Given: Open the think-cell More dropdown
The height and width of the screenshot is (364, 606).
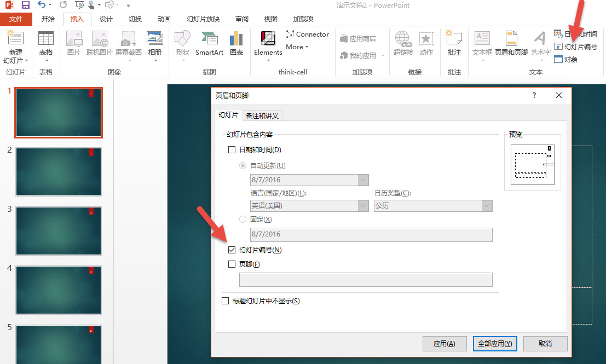Looking at the screenshot, I should tap(296, 47).
